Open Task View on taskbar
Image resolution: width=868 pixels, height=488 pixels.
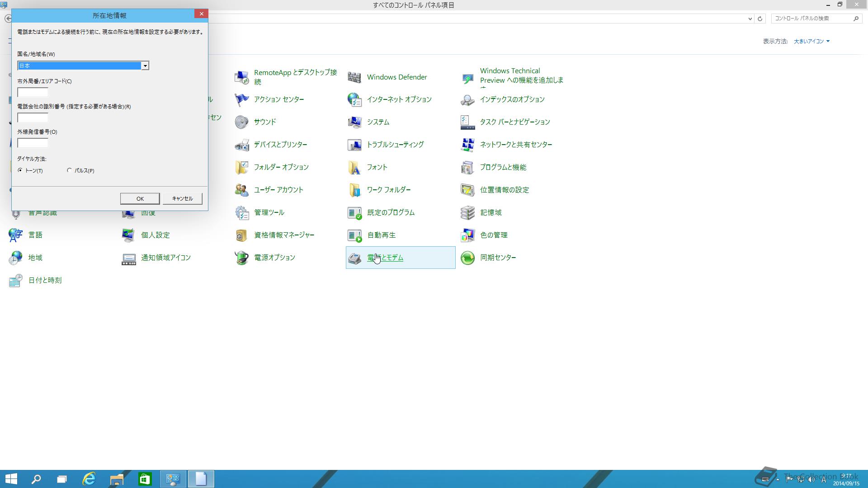pyautogui.click(x=62, y=479)
